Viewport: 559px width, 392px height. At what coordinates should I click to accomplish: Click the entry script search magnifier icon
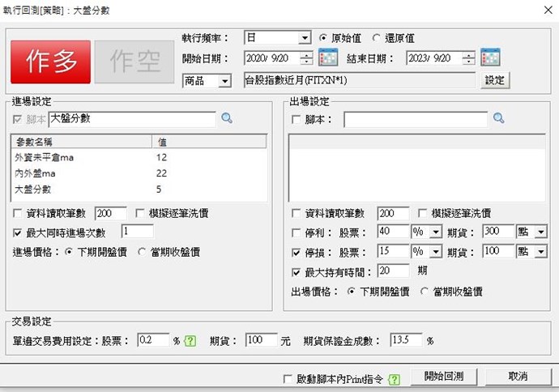click(x=227, y=118)
